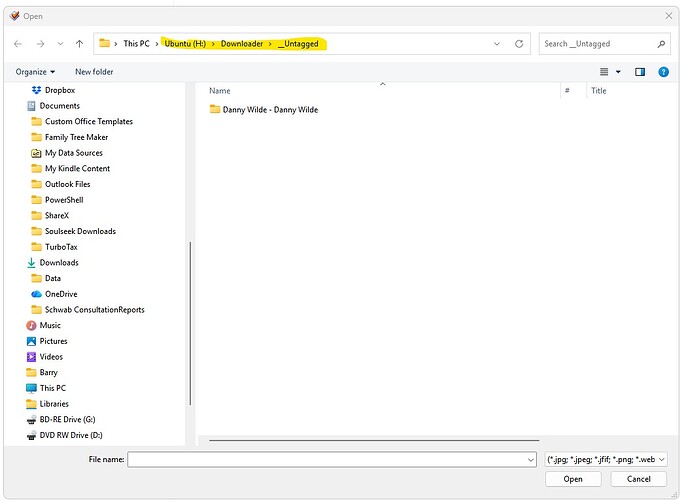Viewport: 681px width, 500px height.
Task: Click the Cancel button
Action: 638,479
